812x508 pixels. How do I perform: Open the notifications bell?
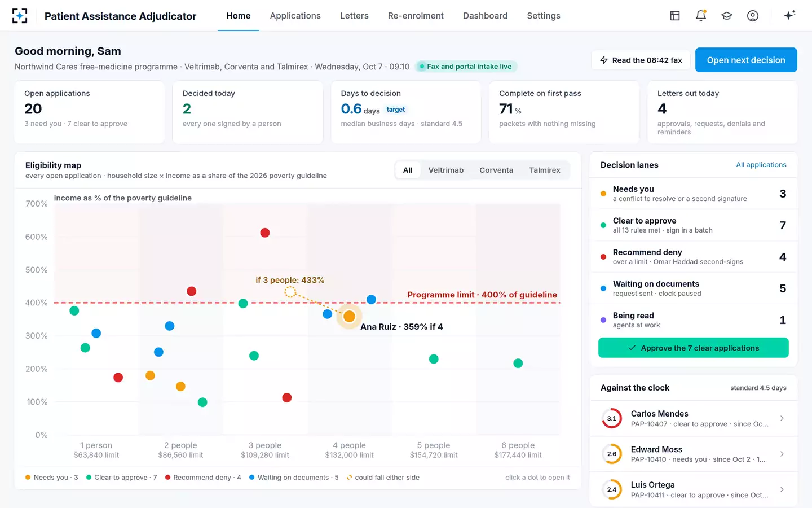(701, 16)
